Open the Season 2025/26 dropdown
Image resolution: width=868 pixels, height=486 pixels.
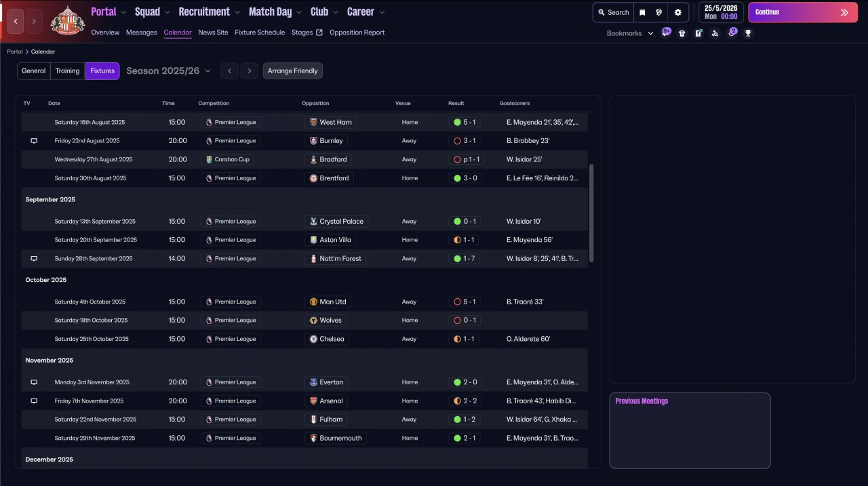coord(168,70)
